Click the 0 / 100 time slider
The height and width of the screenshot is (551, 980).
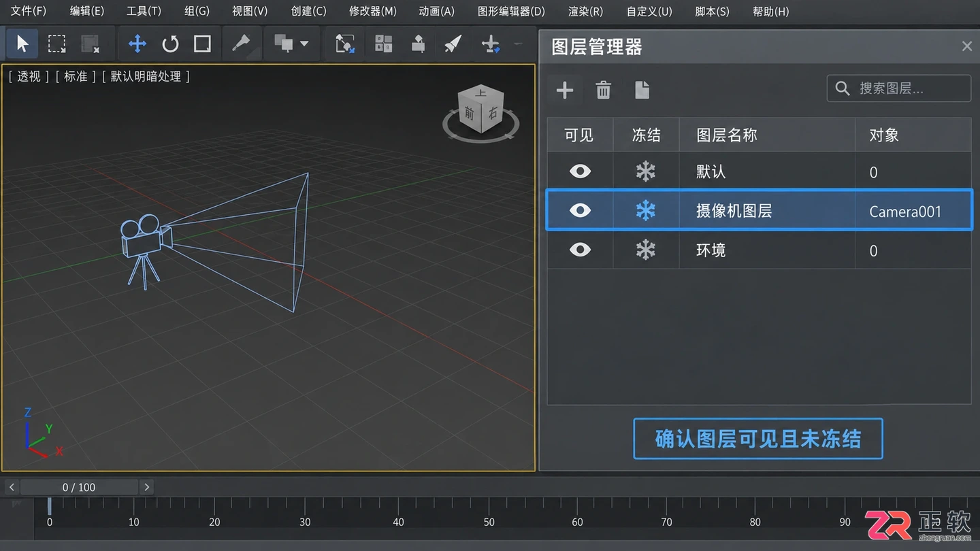(79, 487)
